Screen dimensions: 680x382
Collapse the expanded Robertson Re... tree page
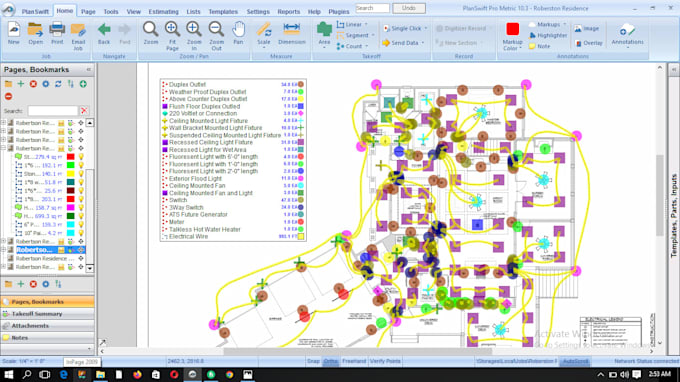pos(4,148)
